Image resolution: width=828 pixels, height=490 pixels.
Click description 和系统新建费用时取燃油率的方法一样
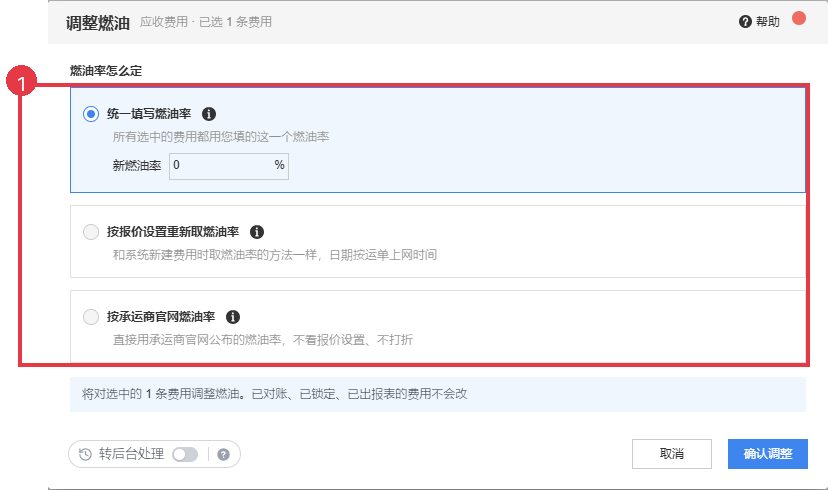[215, 255]
